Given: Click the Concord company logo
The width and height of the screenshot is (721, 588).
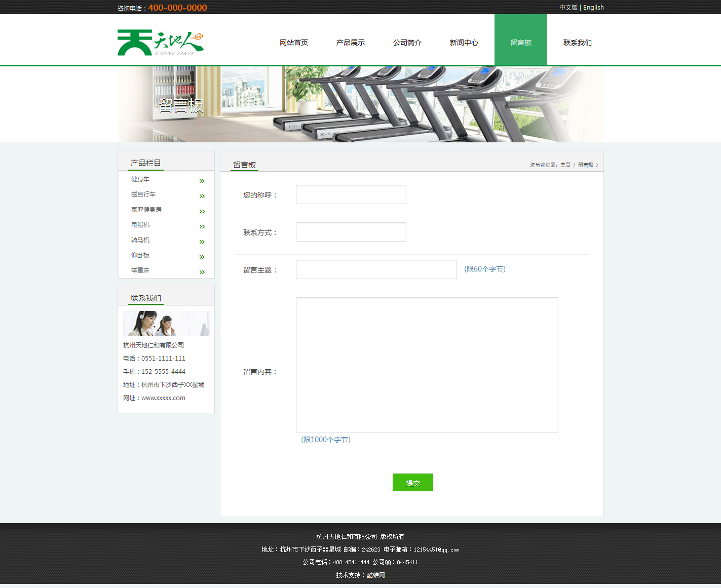Looking at the screenshot, I should pos(160,43).
